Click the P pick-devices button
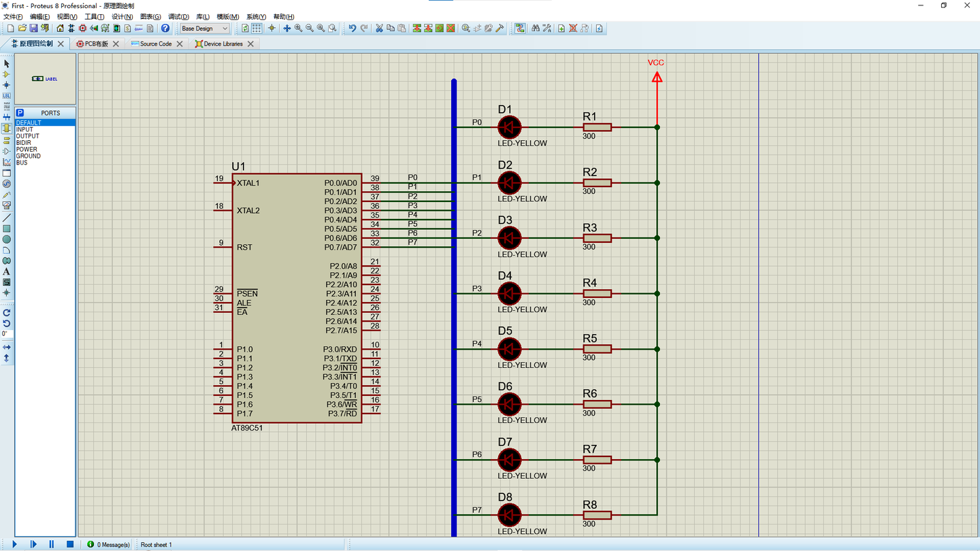The width and height of the screenshot is (980, 551). 20,113
